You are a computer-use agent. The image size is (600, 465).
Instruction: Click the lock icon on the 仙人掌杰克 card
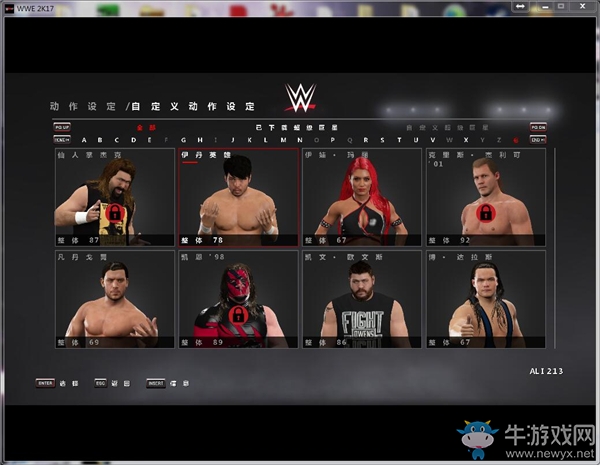pos(114,213)
